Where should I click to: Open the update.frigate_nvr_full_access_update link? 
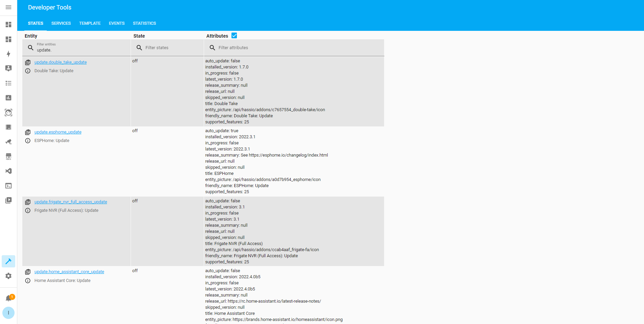click(x=71, y=202)
